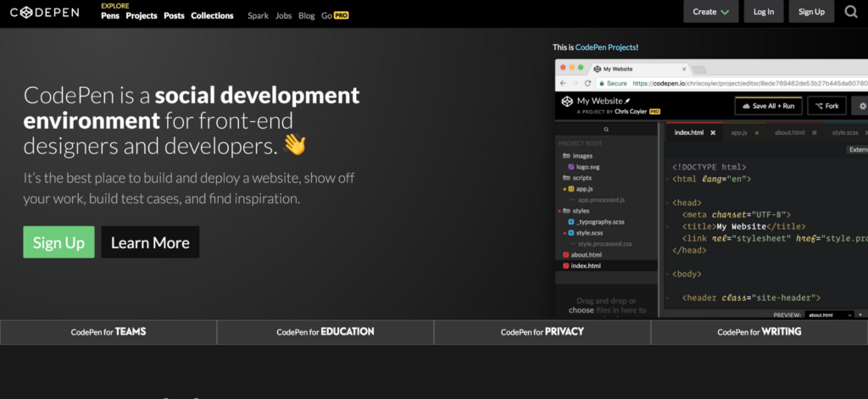Switch to the app.js editor tab
The height and width of the screenshot is (399, 868).
(739, 133)
